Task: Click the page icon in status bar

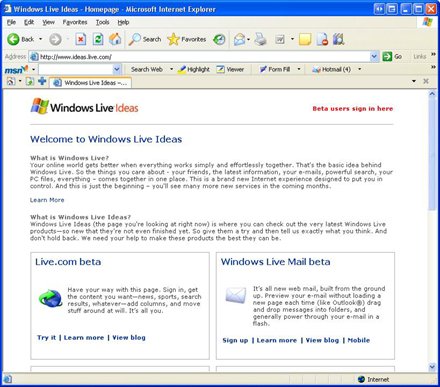Action: coord(8,379)
